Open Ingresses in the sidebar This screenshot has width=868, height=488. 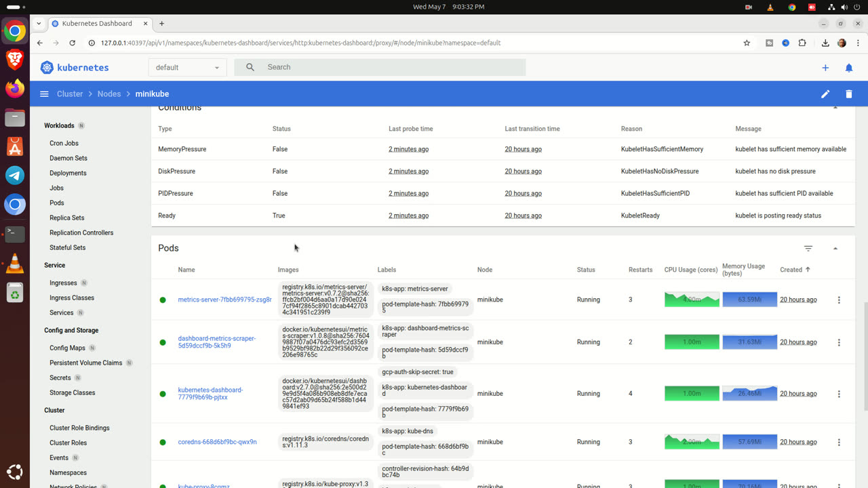(x=63, y=283)
